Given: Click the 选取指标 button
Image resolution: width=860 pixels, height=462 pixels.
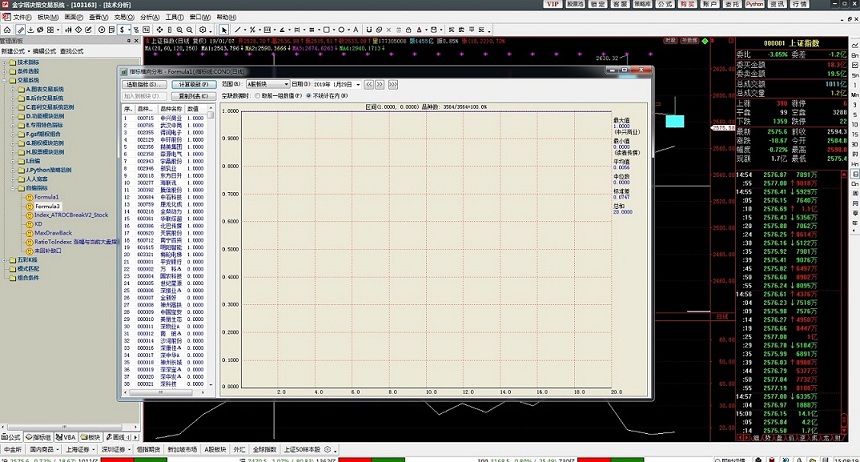Looking at the screenshot, I should click(144, 84).
